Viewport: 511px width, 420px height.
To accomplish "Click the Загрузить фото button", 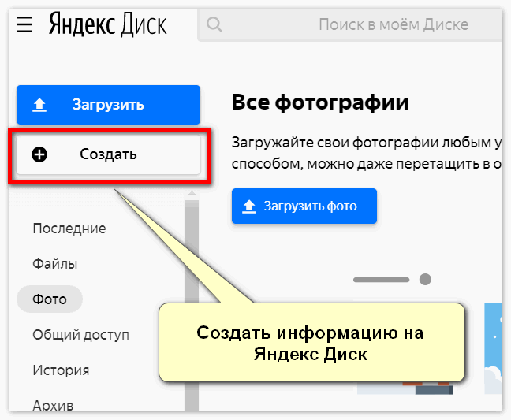I will [304, 206].
